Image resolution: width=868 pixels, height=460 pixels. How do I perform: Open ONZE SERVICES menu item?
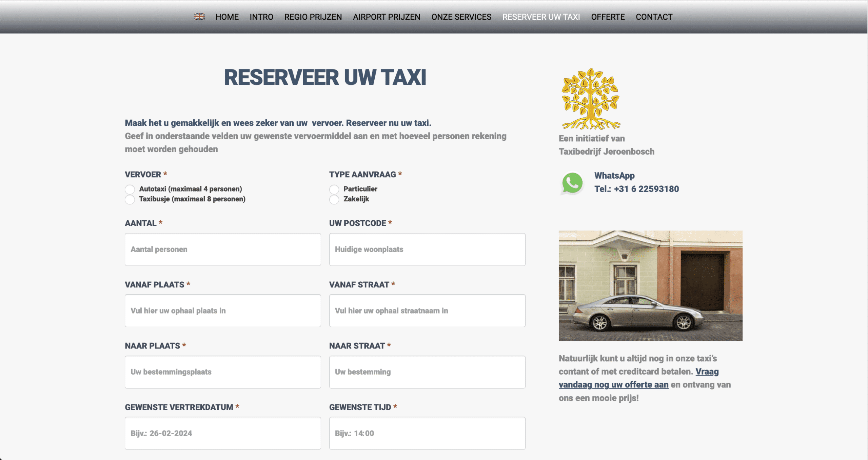[461, 17]
